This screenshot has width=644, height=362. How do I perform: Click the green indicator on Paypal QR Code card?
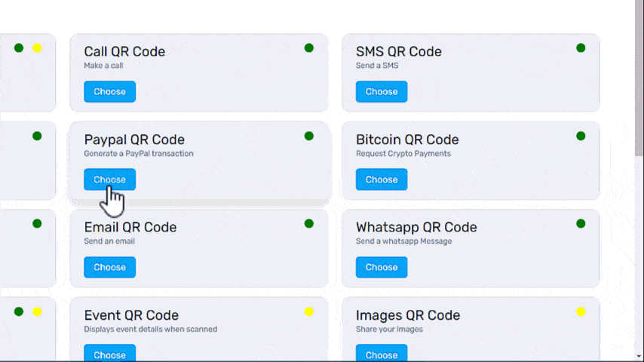pos(309,136)
